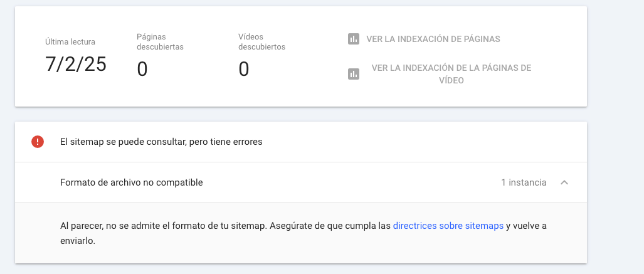The width and height of the screenshot is (644, 274).
Task: Select the Formato de archivo no compatible text
Action: tap(132, 182)
